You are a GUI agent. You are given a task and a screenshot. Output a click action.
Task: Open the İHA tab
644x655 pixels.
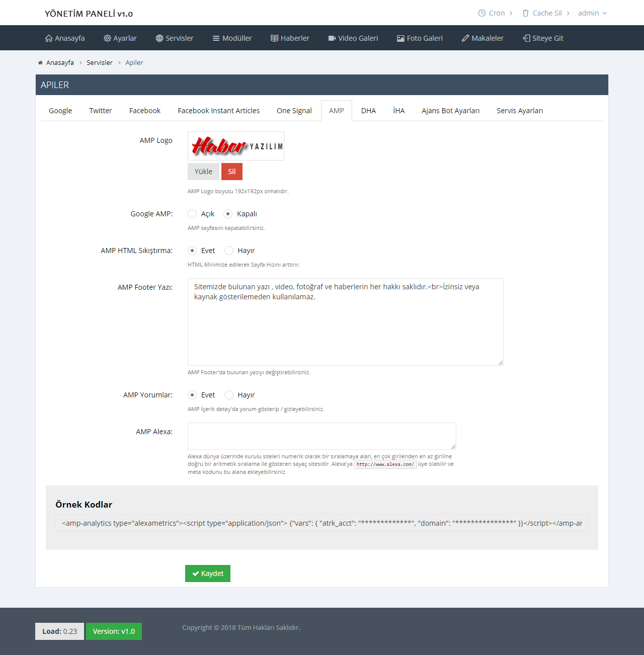point(399,111)
